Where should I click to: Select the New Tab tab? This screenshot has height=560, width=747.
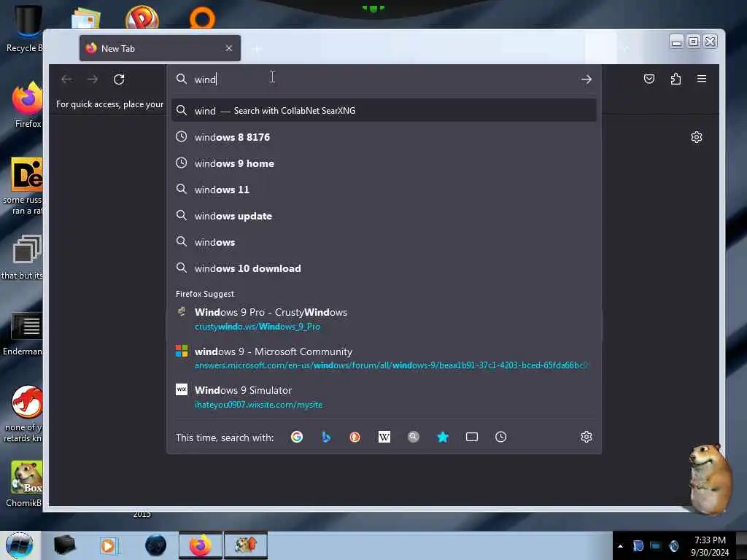160,48
